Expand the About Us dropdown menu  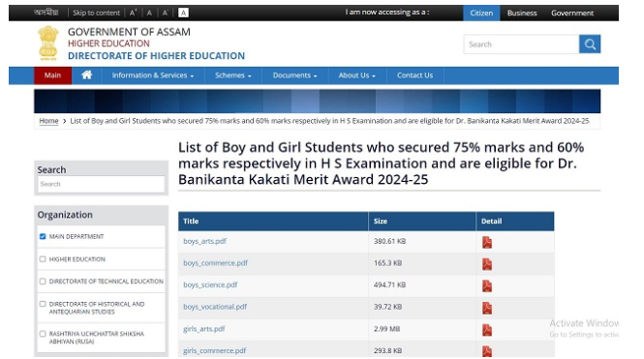(357, 75)
